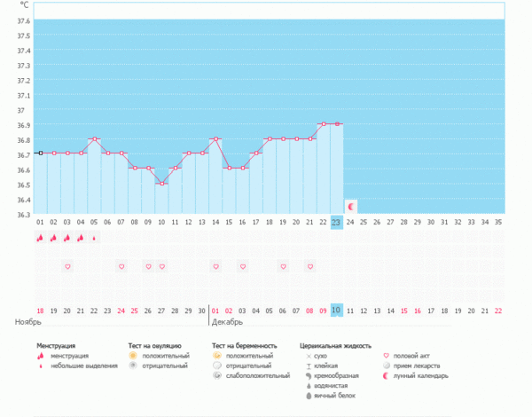Screen dimensions: 532x417
Task: Click the temperature point on cycle day 22
Action: [324, 124]
